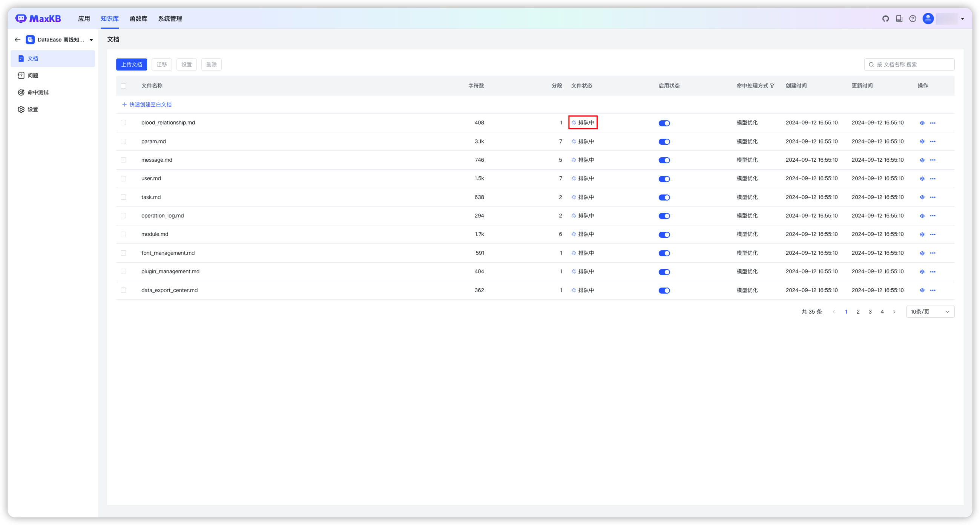
Task: Switch to the 函数库 tab
Action: coord(138,18)
